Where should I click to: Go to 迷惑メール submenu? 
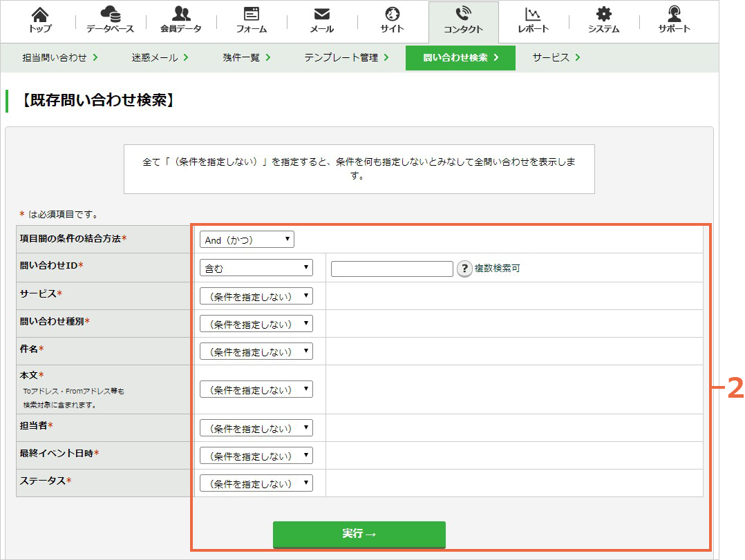(160, 57)
